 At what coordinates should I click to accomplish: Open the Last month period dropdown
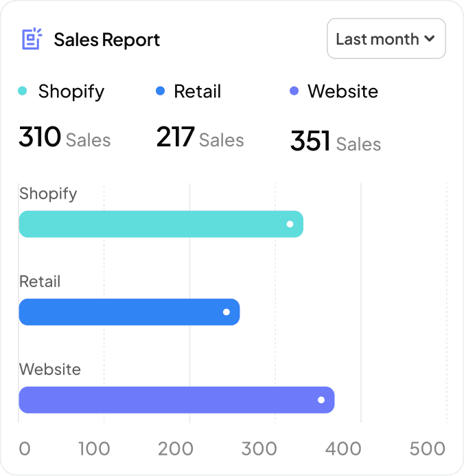tap(386, 38)
